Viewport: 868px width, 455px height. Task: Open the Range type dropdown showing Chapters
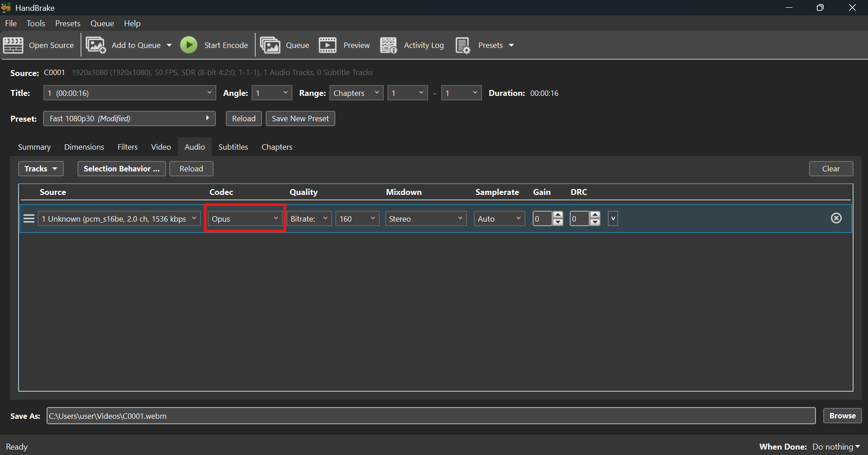tap(356, 93)
